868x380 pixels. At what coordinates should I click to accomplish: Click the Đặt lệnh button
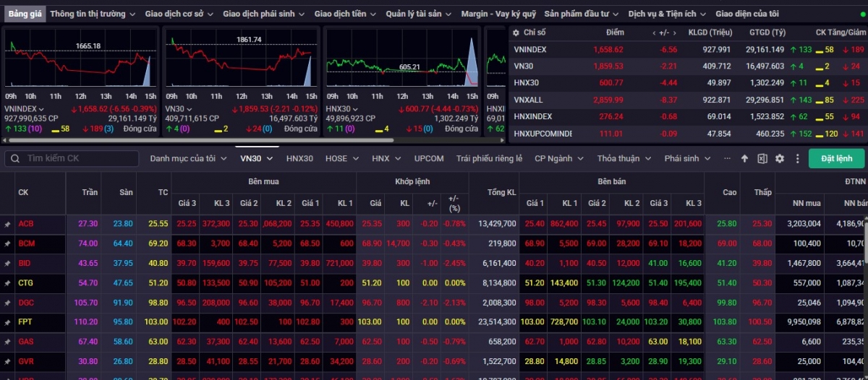836,158
